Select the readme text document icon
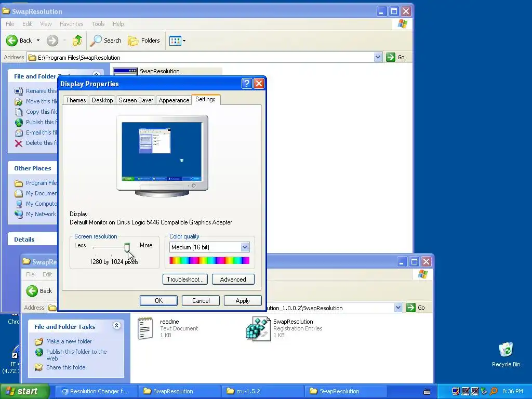The image size is (532, 399). click(145, 328)
